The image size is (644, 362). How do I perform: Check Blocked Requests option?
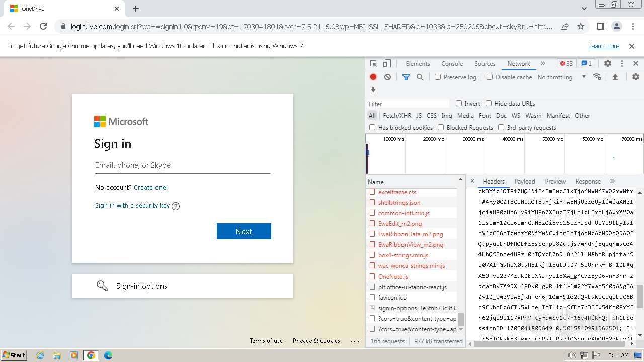[x=441, y=127]
